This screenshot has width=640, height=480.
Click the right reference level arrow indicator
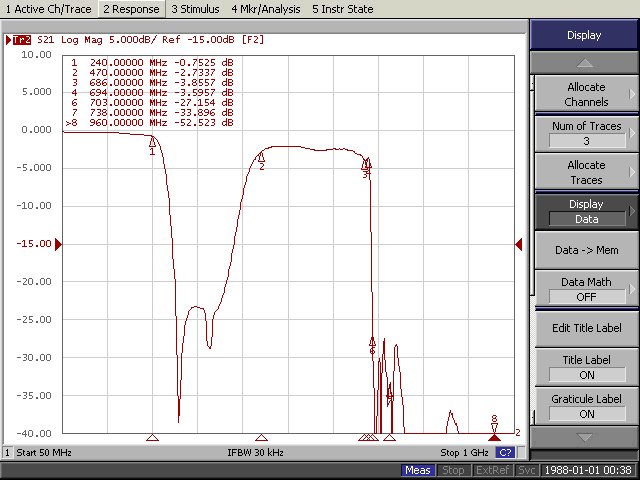coord(519,244)
